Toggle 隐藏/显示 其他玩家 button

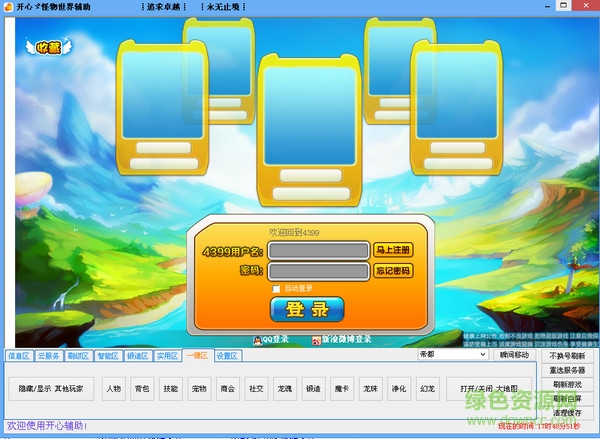coord(51,388)
